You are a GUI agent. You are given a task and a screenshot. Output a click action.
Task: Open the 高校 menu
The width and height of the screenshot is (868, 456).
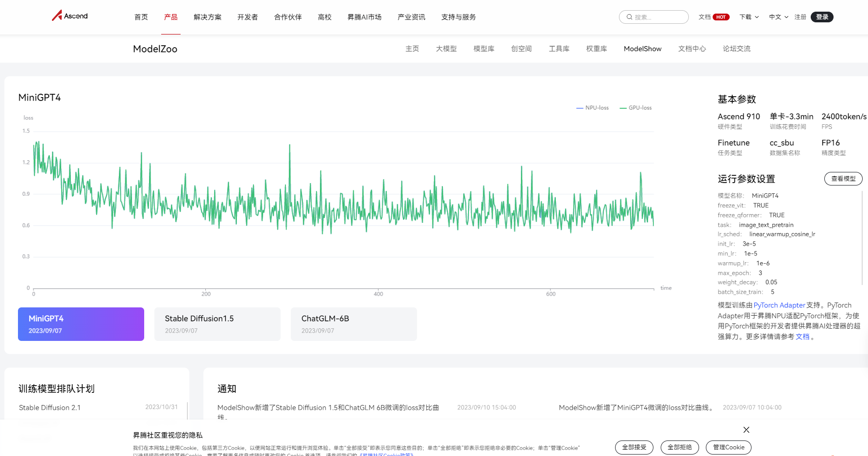pyautogui.click(x=325, y=17)
